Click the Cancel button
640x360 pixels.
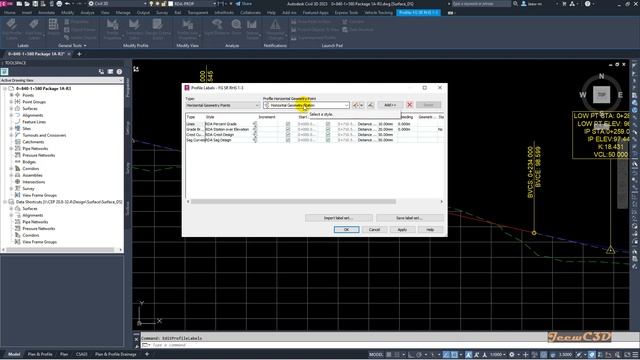[x=374, y=230]
